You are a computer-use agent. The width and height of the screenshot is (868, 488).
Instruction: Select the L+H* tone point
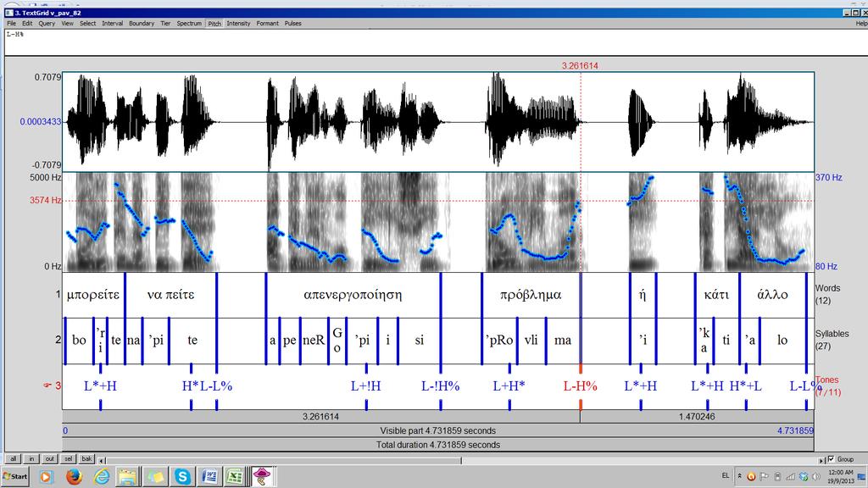click(509, 386)
